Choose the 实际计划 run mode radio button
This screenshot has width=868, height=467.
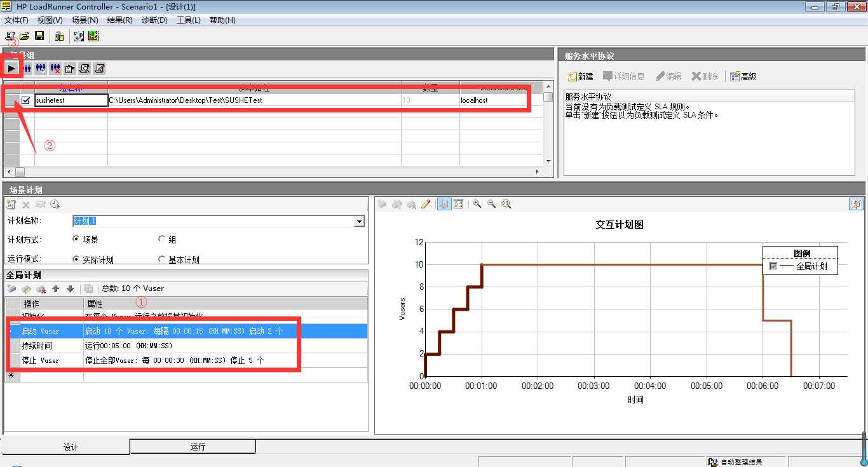[76, 259]
